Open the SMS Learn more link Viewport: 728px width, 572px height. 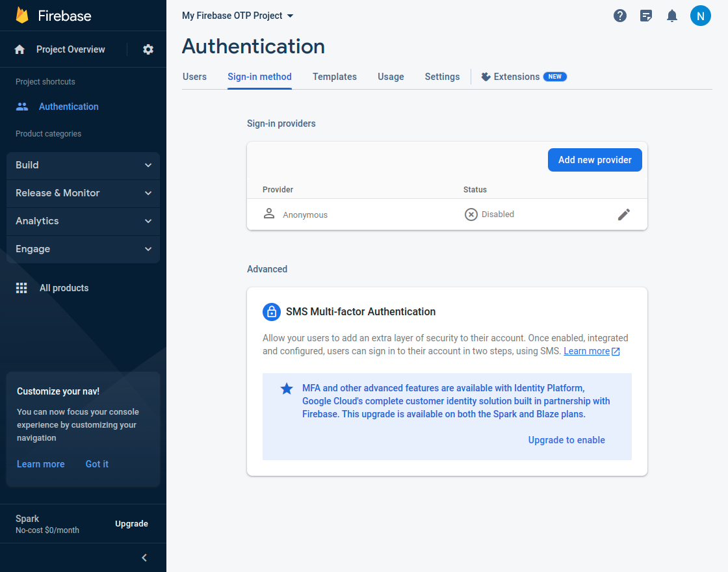point(587,350)
